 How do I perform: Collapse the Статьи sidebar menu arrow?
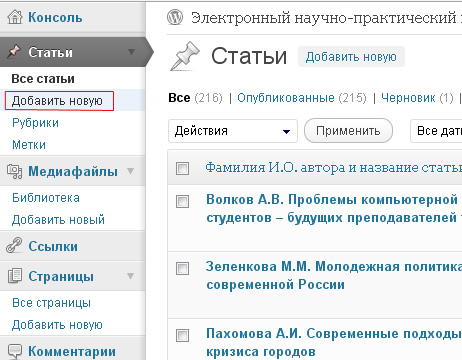coord(132,52)
